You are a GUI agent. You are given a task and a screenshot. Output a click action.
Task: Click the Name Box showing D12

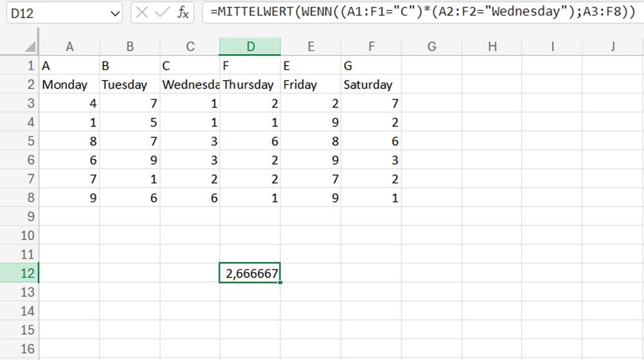[64, 13]
